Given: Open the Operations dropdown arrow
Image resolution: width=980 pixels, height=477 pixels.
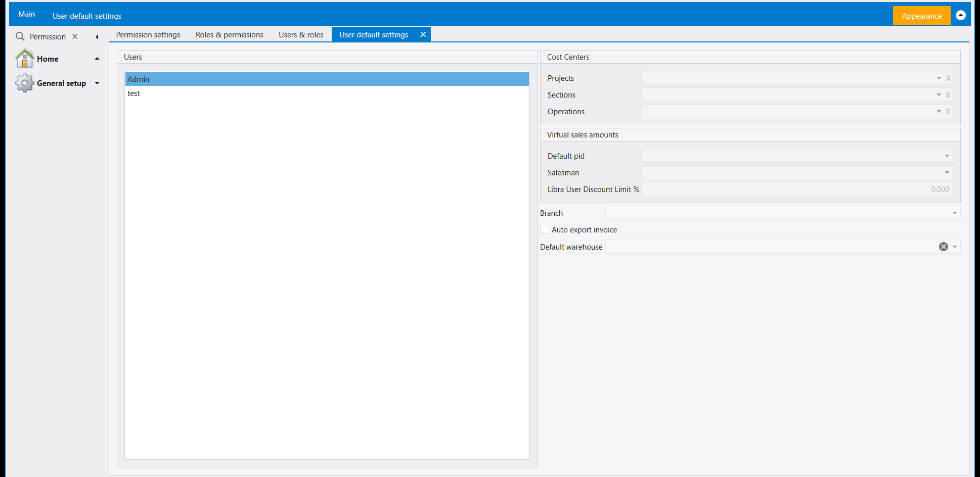Looking at the screenshot, I should pos(939,112).
